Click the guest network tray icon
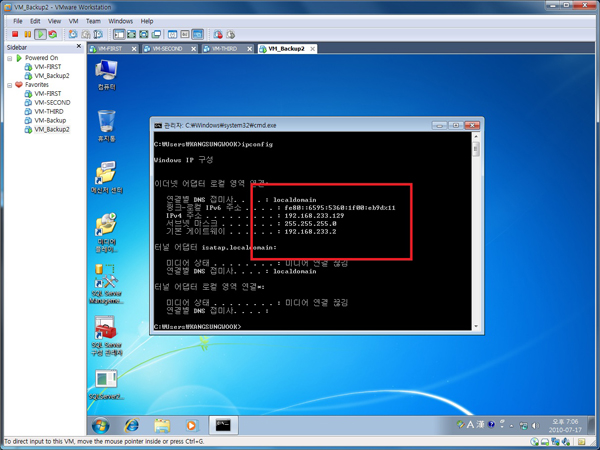 click(x=523, y=426)
